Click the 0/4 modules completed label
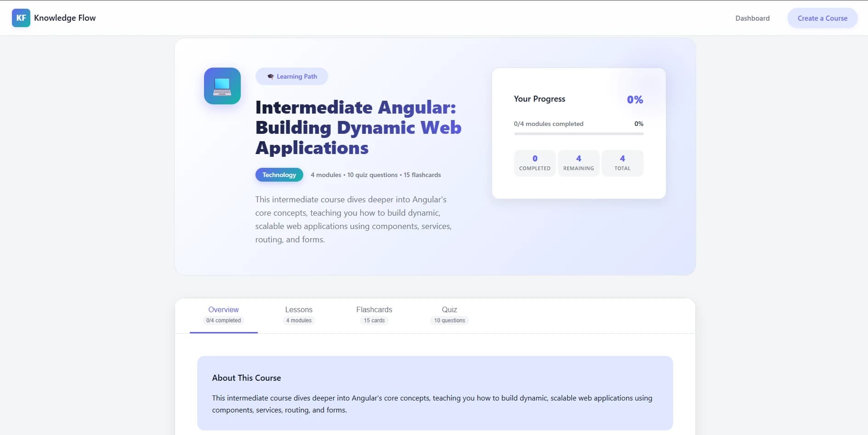868x435 pixels. tap(549, 124)
